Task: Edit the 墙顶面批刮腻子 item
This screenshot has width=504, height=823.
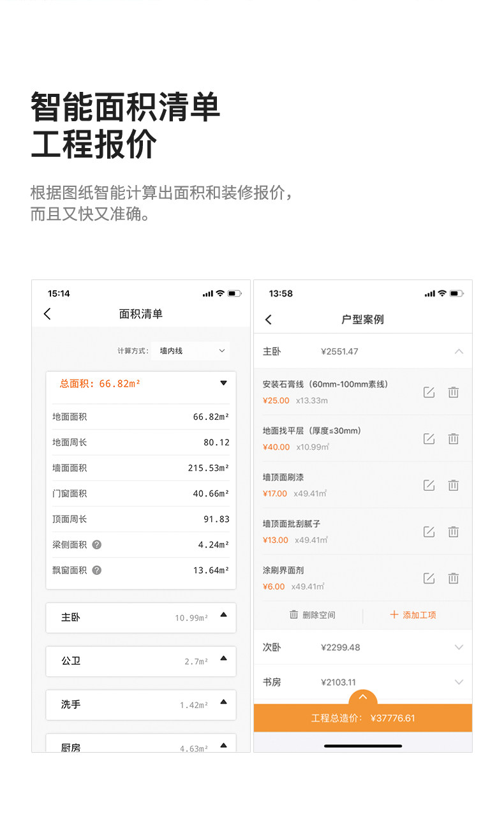Action: click(429, 532)
